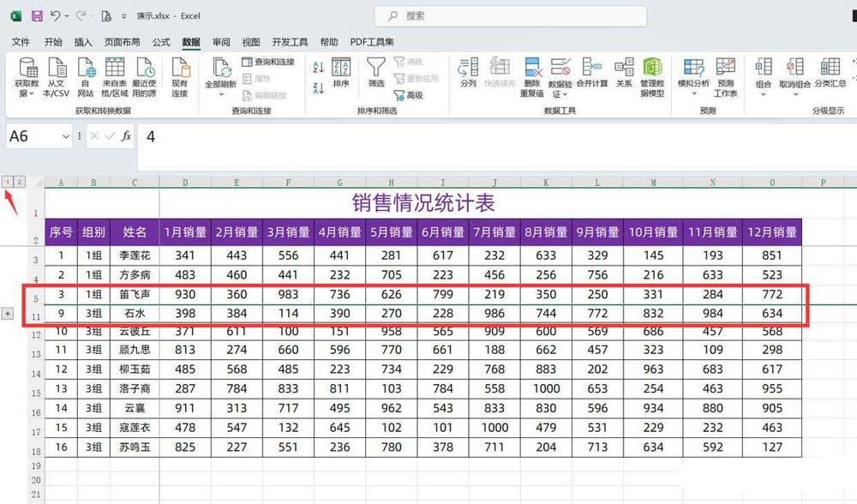Click 高级 (Advanced) filter option
Screen dimensions: 857x504
click(x=416, y=94)
